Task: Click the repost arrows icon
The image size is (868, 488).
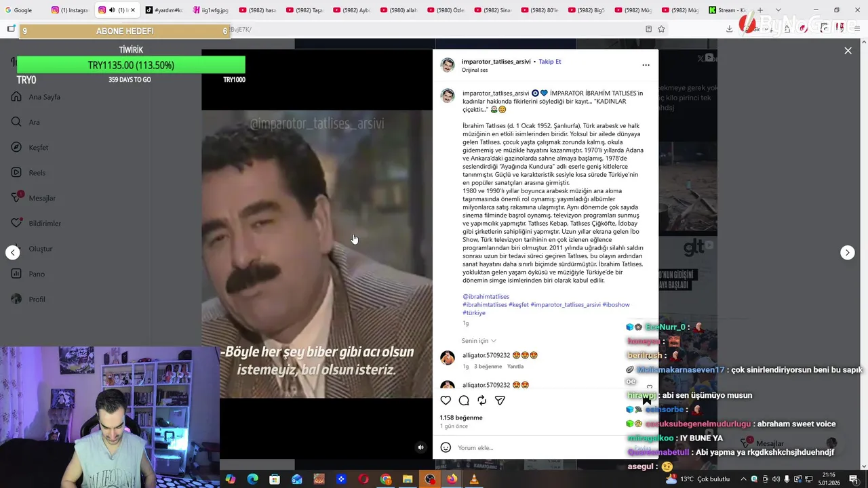Action: [x=481, y=401]
